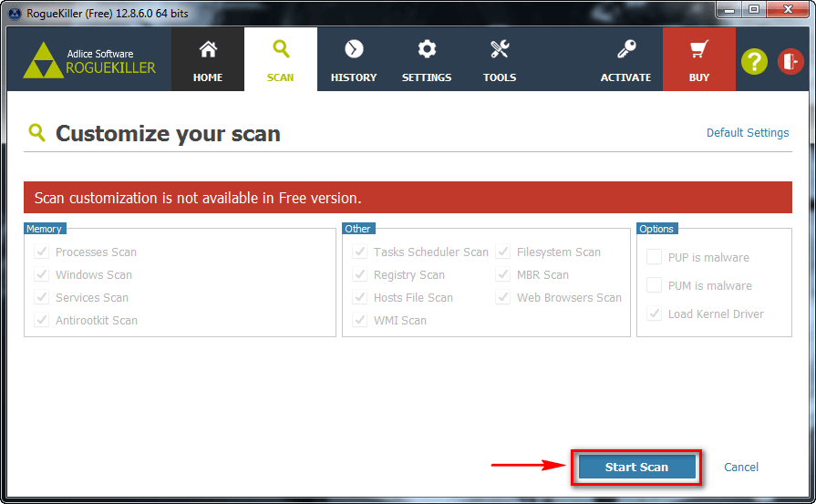Image resolution: width=816 pixels, height=504 pixels.
Task: Toggle the PUP is malware checkbox
Action: pyautogui.click(x=654, y=257)
